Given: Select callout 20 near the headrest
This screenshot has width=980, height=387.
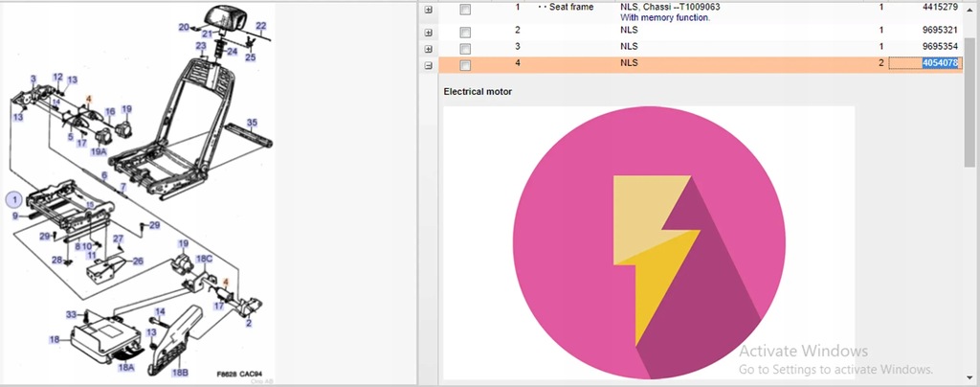Looking at the screenshot, I should coord(184,28).
